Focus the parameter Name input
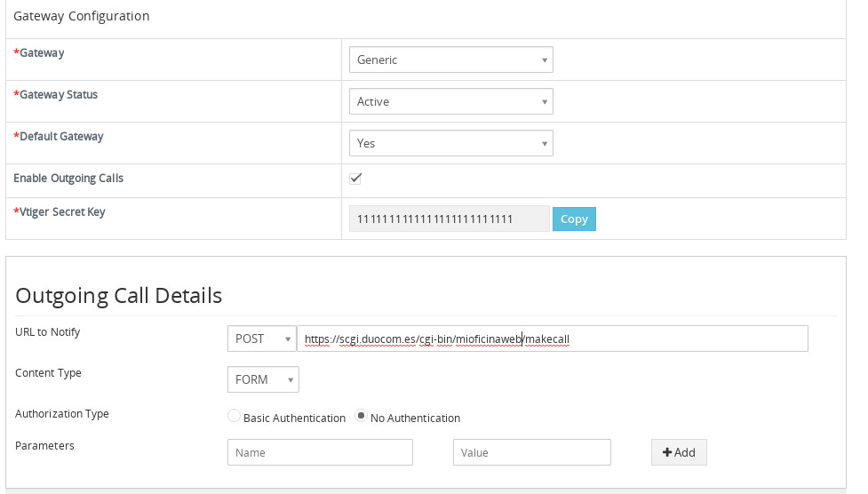Screen dimensions: 868x494 coord(320,452)
